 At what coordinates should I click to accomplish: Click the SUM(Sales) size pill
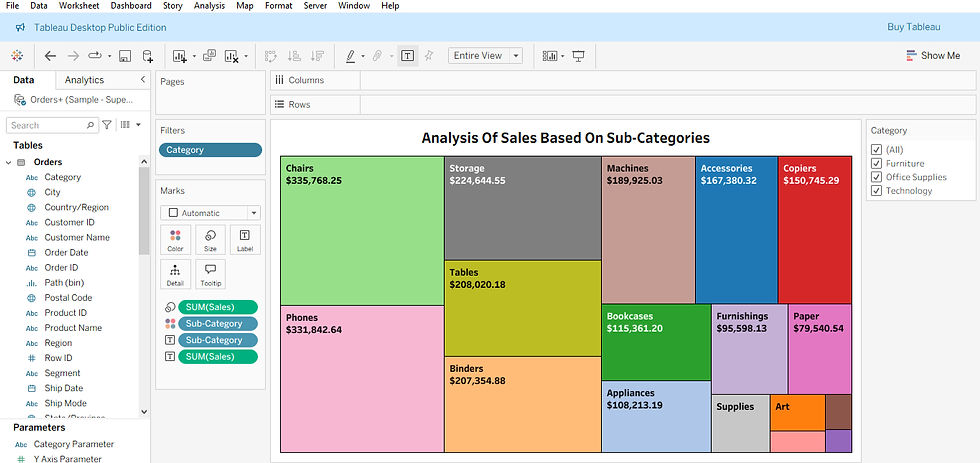click(218, 307)
